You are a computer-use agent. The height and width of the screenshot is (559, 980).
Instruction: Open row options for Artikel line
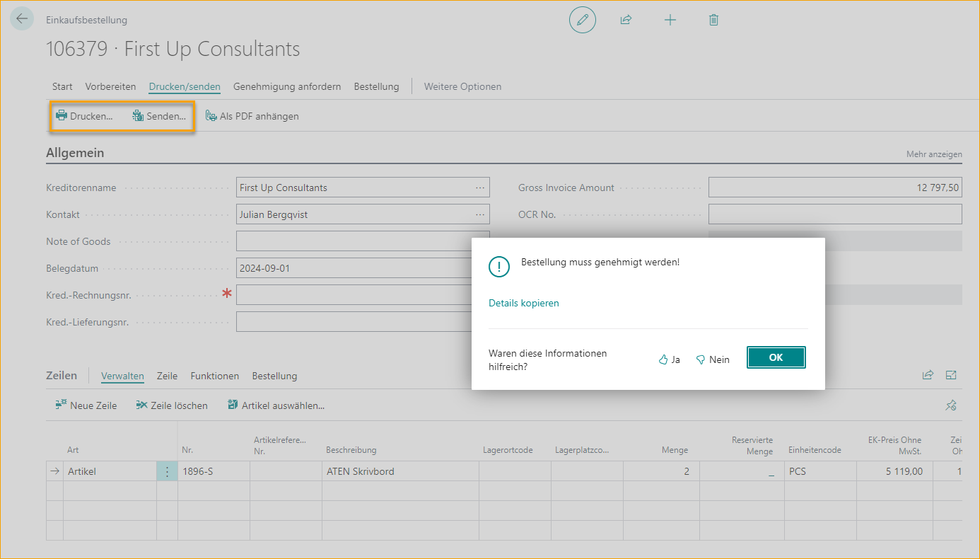pyautogui.click(x=167, y=471)
